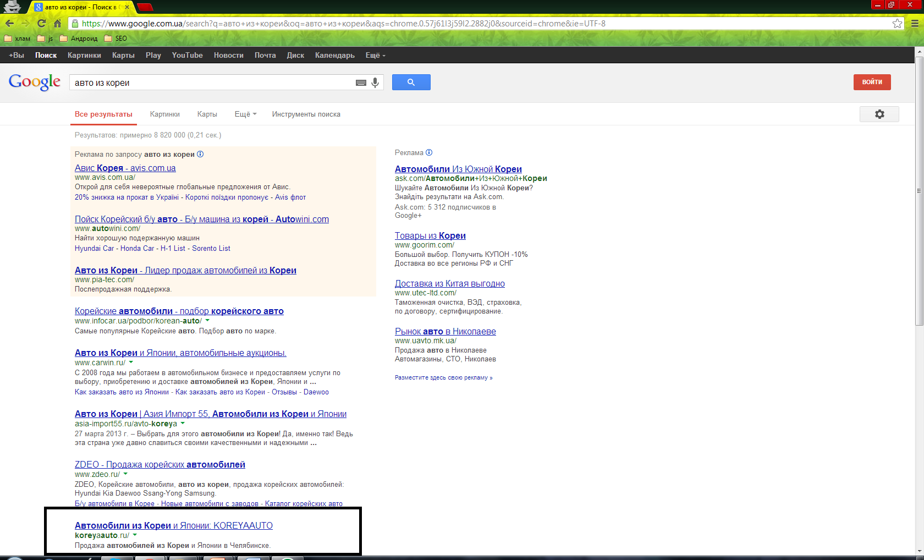Open the Азия Импорт 55 result
Screen dimensions: 924x560
211,414
